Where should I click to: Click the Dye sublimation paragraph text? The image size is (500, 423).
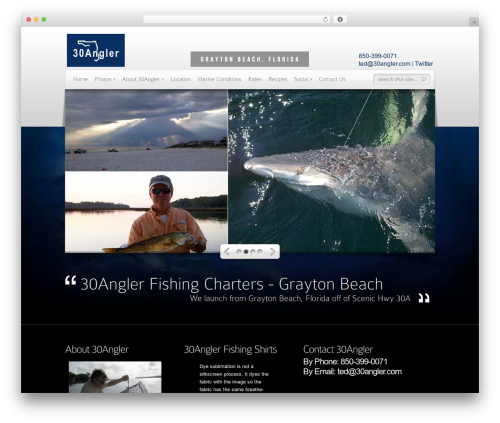pyautogui.click(x=234, y=378)
